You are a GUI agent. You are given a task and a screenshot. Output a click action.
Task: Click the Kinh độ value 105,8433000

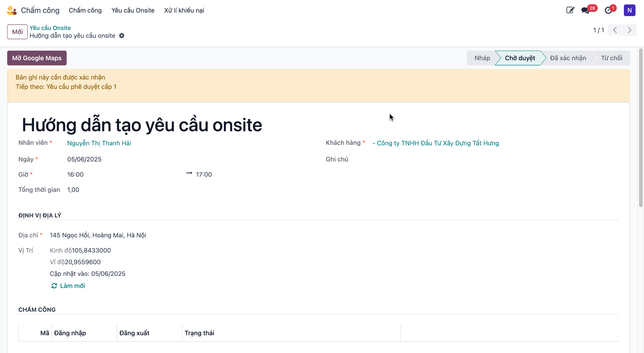(91, 250)
